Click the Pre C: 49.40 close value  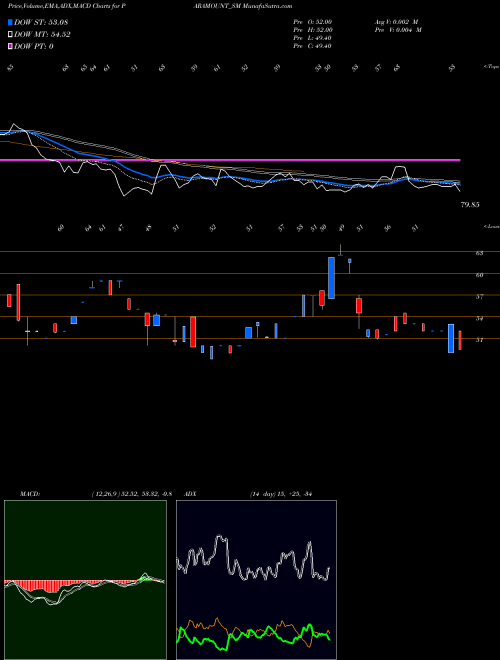click(313, 46)
